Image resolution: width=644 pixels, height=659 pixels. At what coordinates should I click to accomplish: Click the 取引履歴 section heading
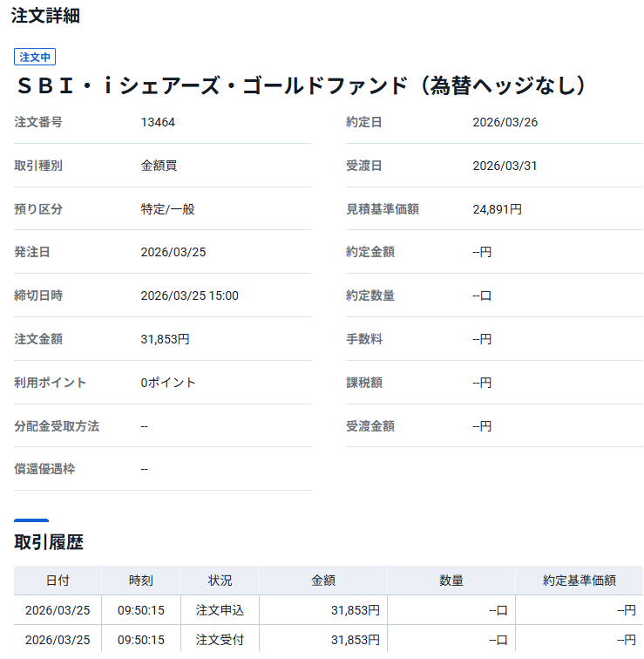tap(49, 542)
